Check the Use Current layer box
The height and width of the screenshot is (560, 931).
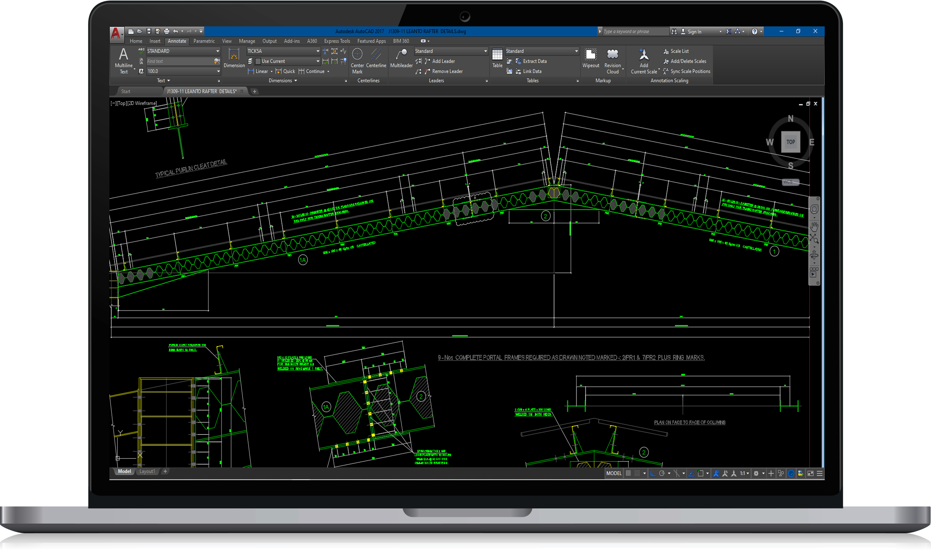click(258, 61)
